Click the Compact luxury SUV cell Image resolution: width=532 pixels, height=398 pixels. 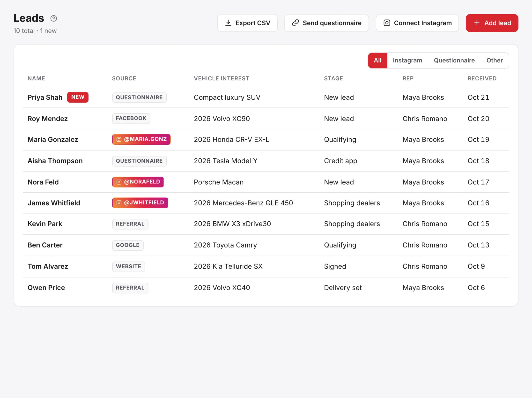point(227,98)
